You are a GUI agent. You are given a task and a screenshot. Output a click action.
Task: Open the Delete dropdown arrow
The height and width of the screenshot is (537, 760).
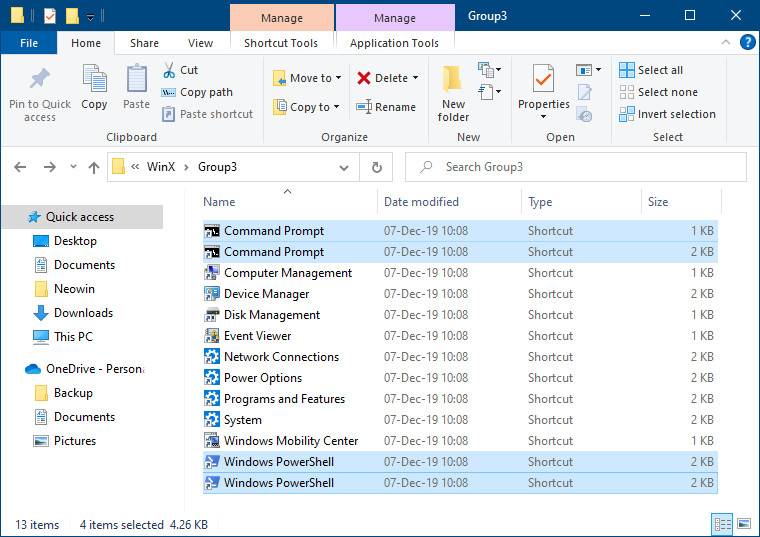coord(415,78)
